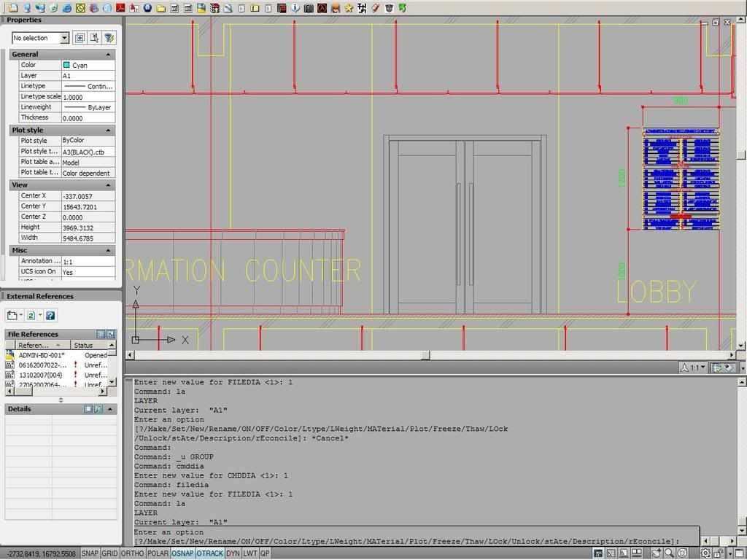
Task: Disable OSNAP object snap
Action: [x=182, y=553]
